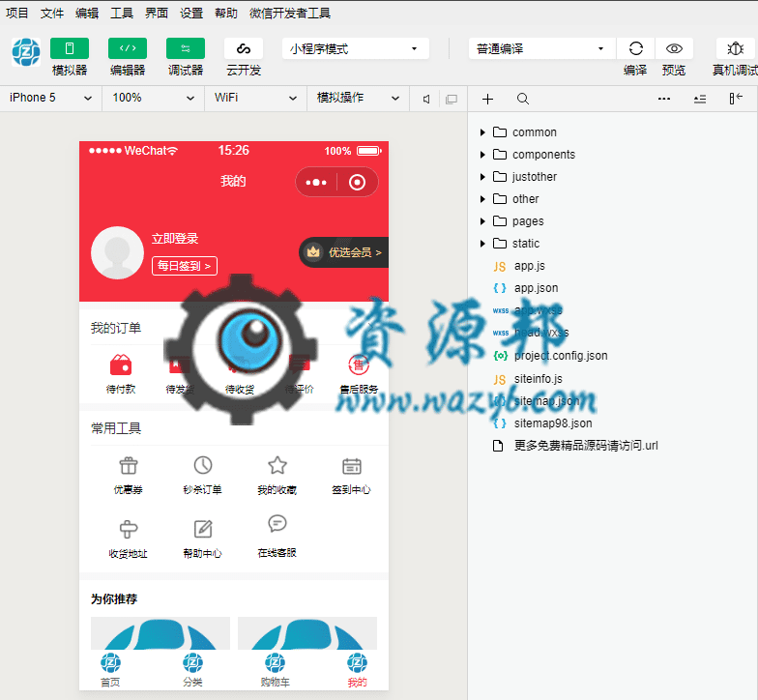Click the 帮助中心 edit icon
The image size is (758, 700).
click(x=203, y=529)
